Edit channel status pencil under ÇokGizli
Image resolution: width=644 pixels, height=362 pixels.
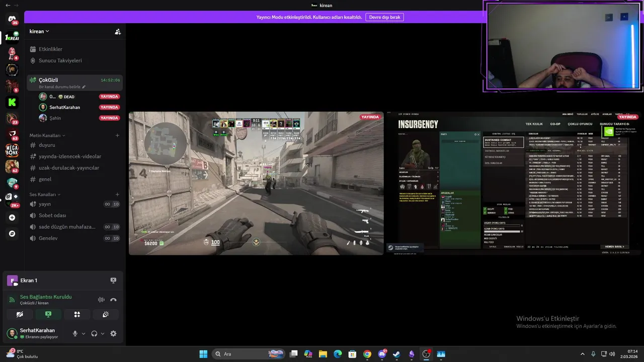click(84, 87)
